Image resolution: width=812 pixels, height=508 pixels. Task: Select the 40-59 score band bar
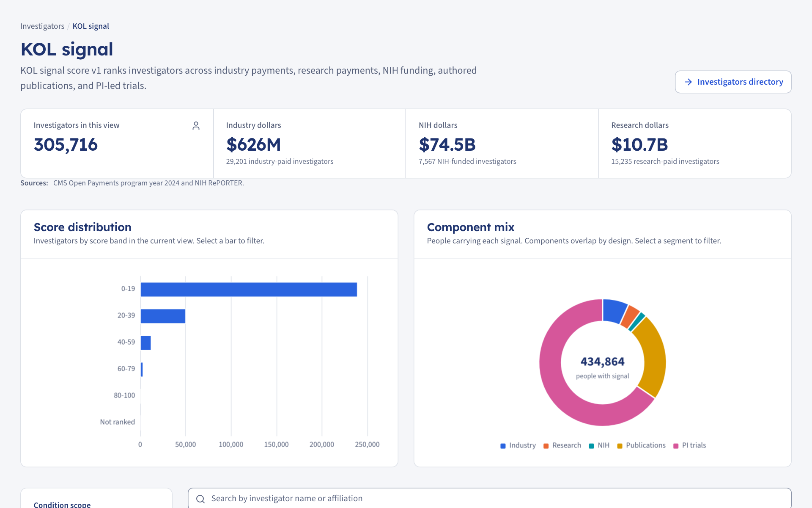point(145,343)
